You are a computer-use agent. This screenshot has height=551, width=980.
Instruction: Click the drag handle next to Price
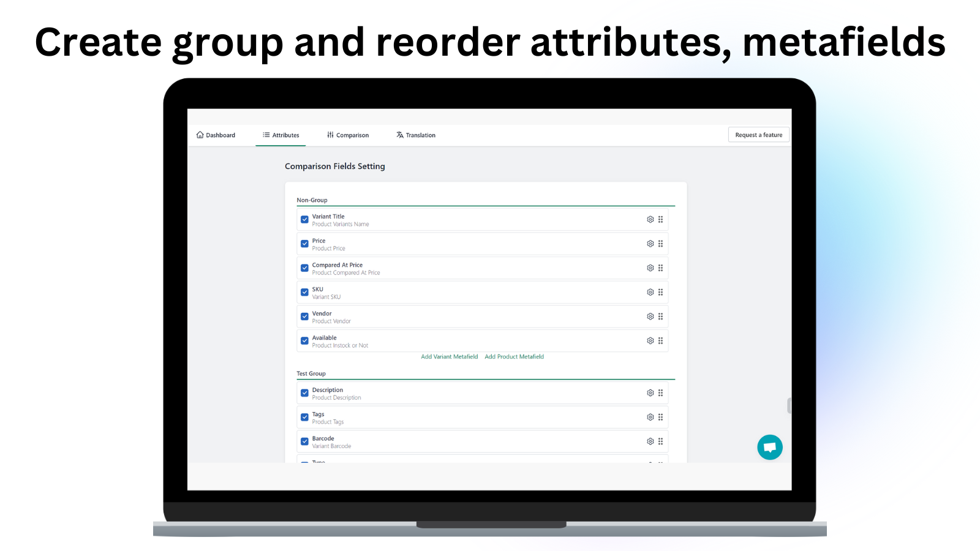tap(661, 243)
